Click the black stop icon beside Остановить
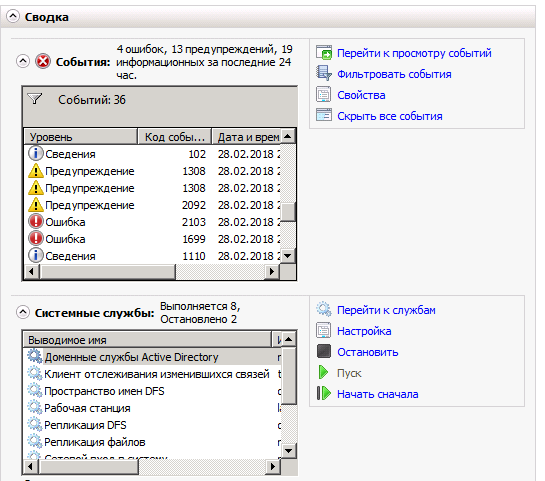The width and height of the screenshot is (545, 481). click(324, 351)
